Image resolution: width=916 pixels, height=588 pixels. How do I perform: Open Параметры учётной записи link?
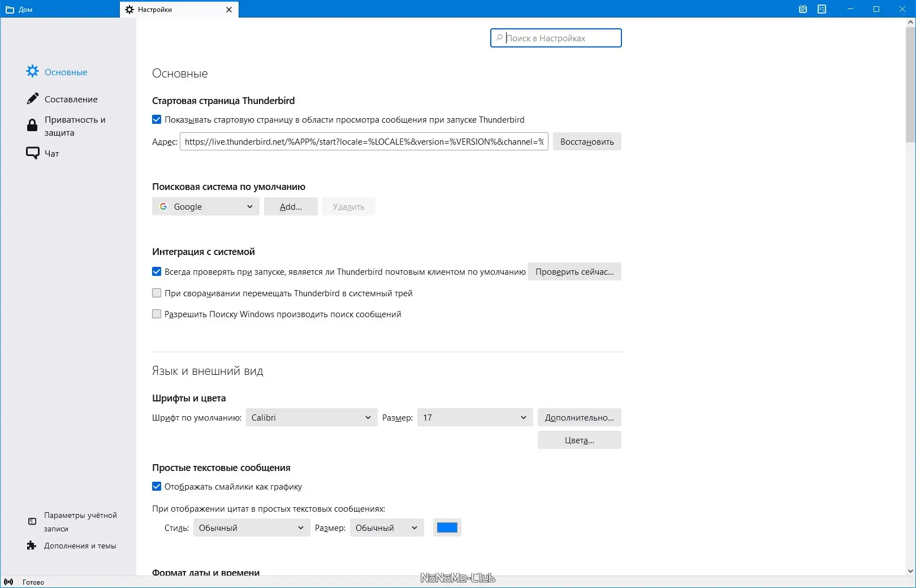pyautogui.click(x=80, y=522)
